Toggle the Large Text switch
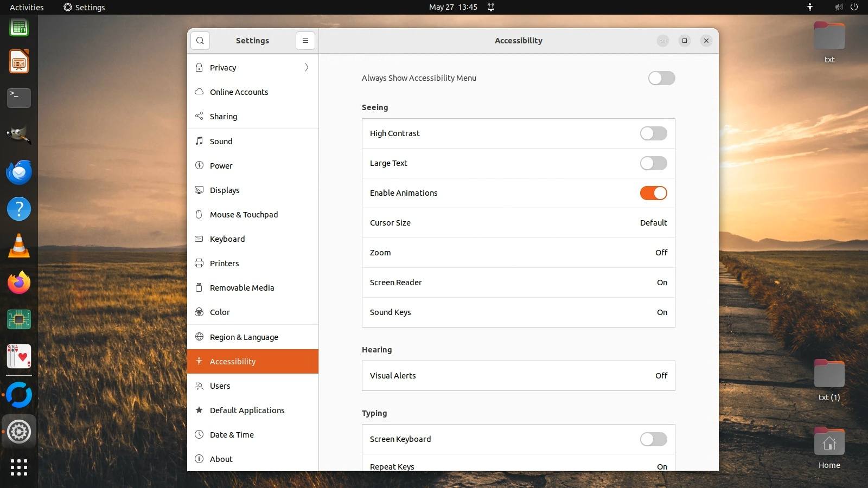Viewport: 868px width, 488px height. click(x=653, y=163)
